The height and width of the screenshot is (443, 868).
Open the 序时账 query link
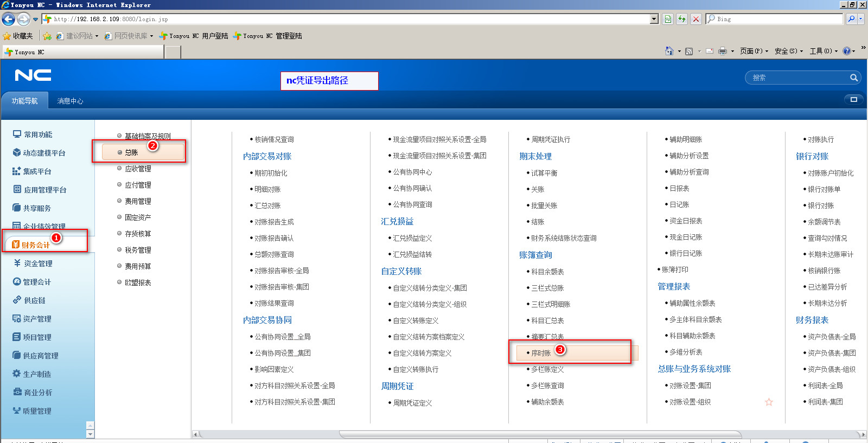[541, 353]
